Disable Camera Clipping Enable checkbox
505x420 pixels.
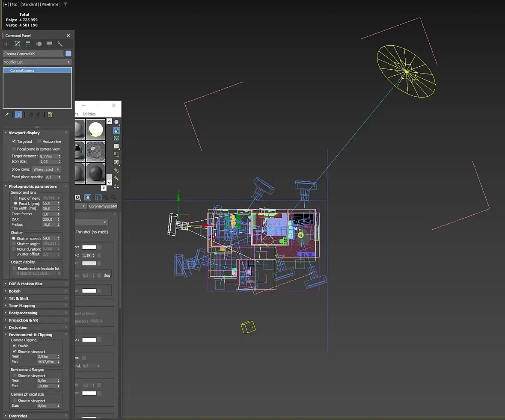click(x=15, y=346)
